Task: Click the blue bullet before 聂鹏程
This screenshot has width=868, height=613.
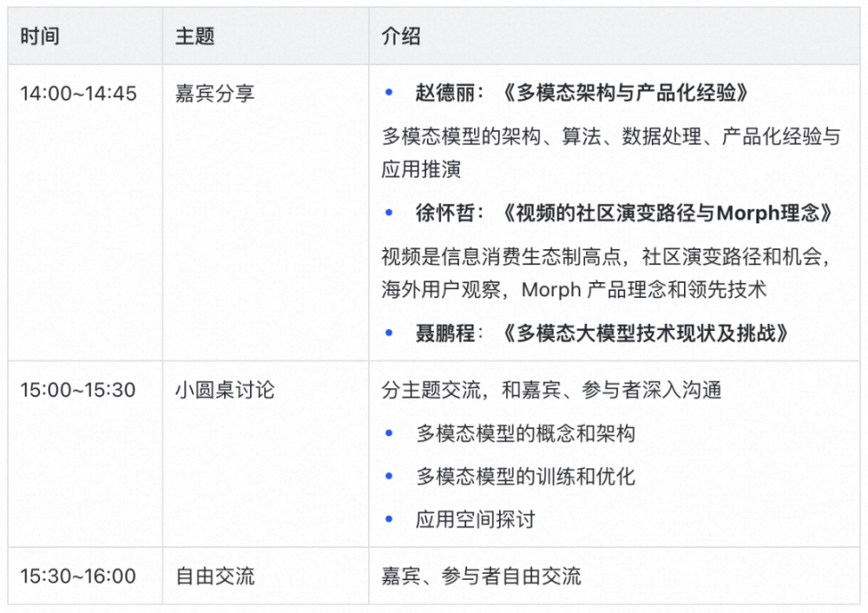Action: coord(388,334)
